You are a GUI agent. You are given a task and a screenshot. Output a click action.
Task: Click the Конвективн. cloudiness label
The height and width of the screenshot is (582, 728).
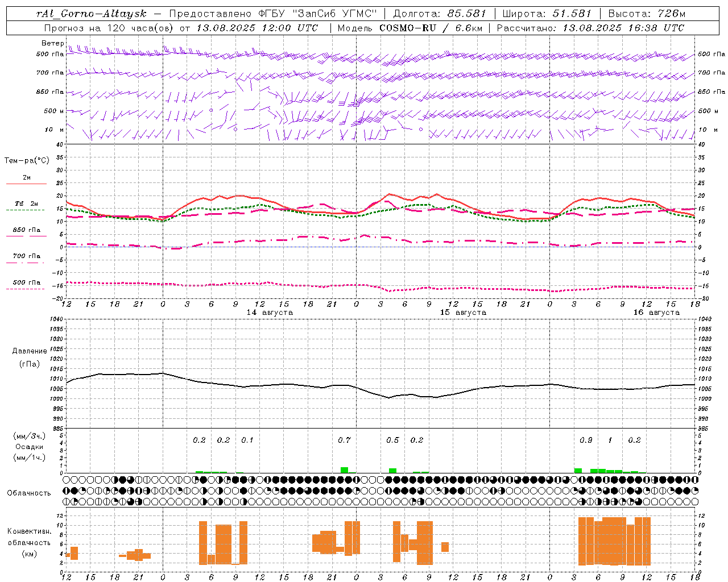click(29, 531)
